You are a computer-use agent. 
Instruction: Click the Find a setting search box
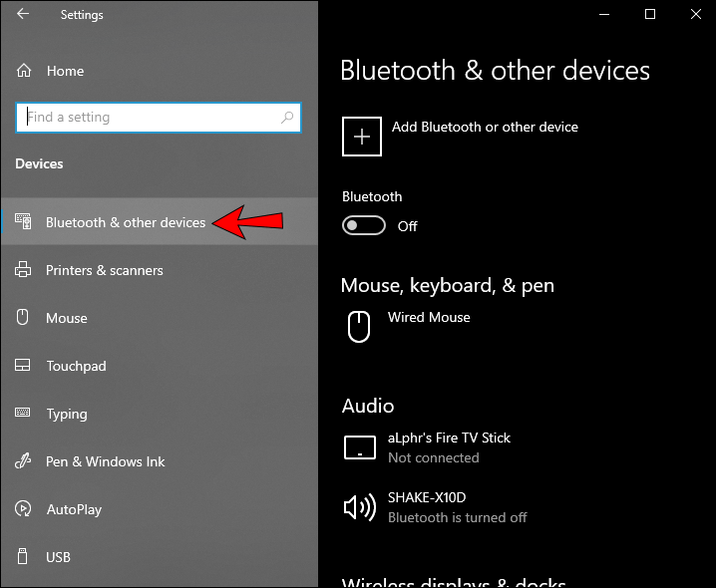click(150, 118)
